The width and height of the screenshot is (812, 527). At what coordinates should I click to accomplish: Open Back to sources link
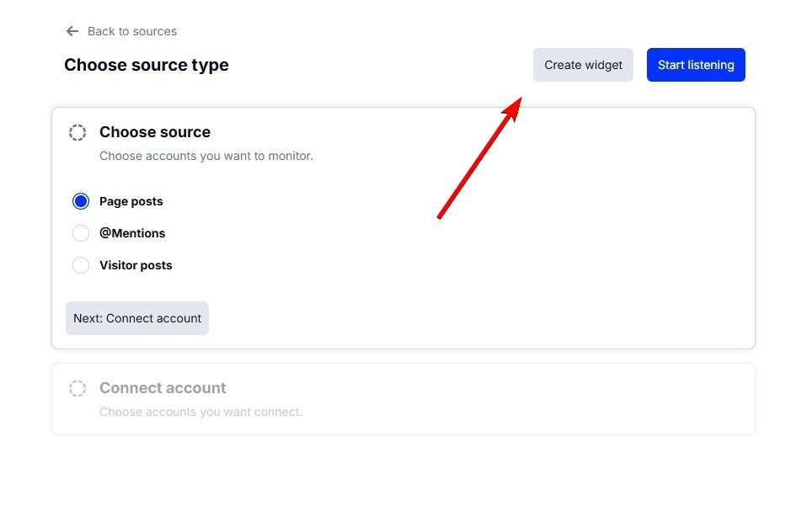coord(131,31)
